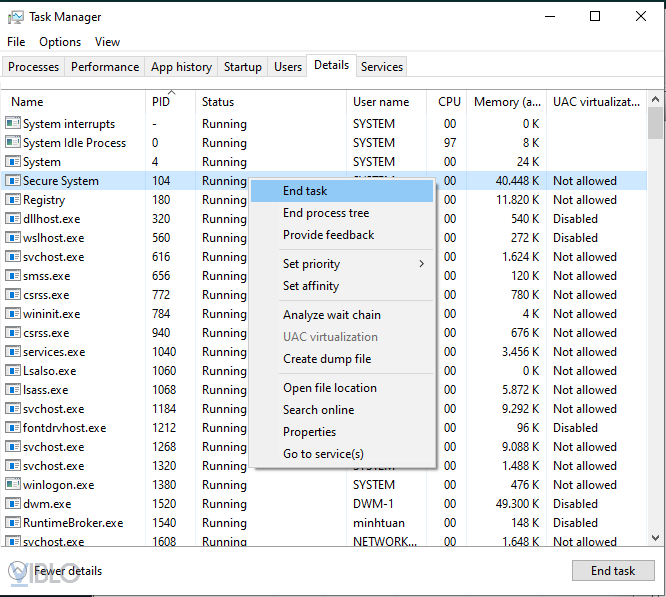
Task: Click the Registry process icon
Action: click(x=13, y=200)
